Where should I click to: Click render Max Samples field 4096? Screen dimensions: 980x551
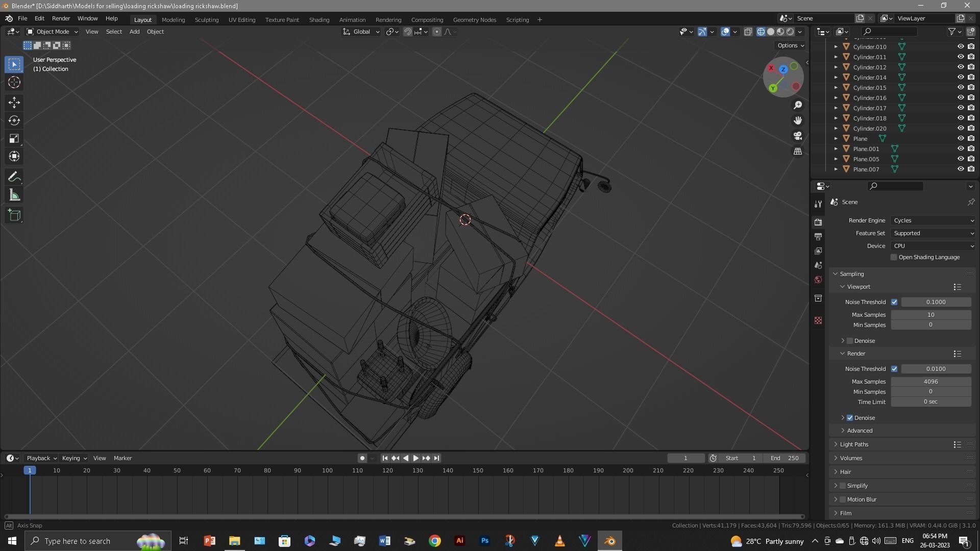(930, 382)
